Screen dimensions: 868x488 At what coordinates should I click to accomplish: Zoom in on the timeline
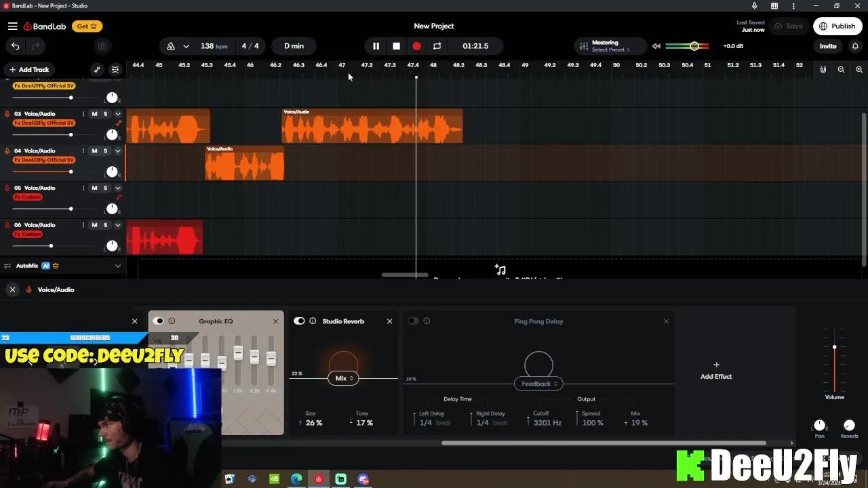point(859,70)
